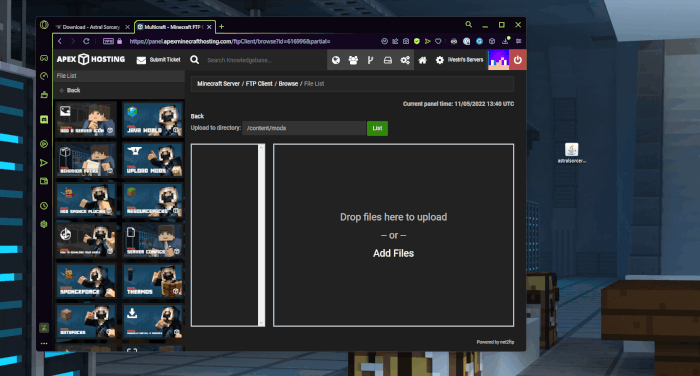700x376 pixels.
Task: Go back with browser back arrow
Action: tap(60, 41)
